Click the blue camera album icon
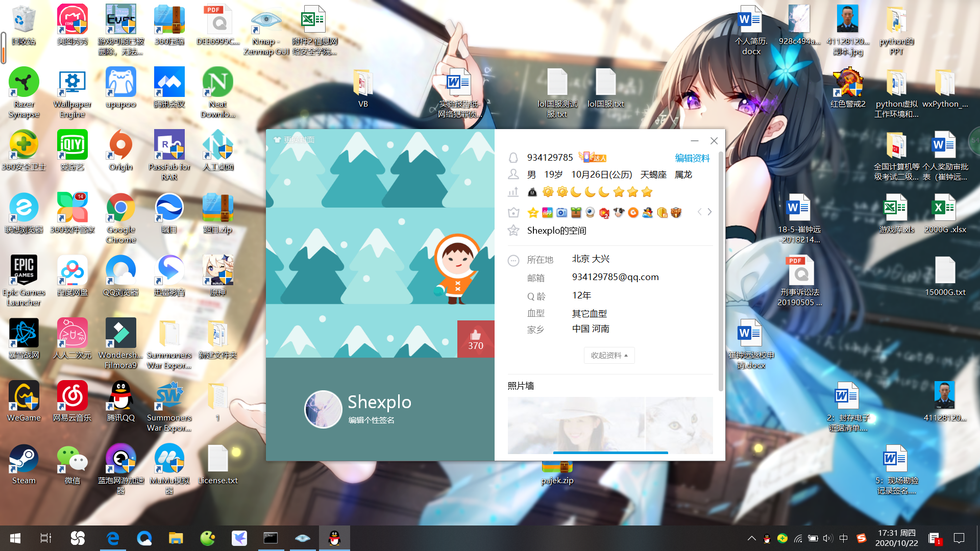The width and height of the screenshot is (980, 551). point(561,213)
